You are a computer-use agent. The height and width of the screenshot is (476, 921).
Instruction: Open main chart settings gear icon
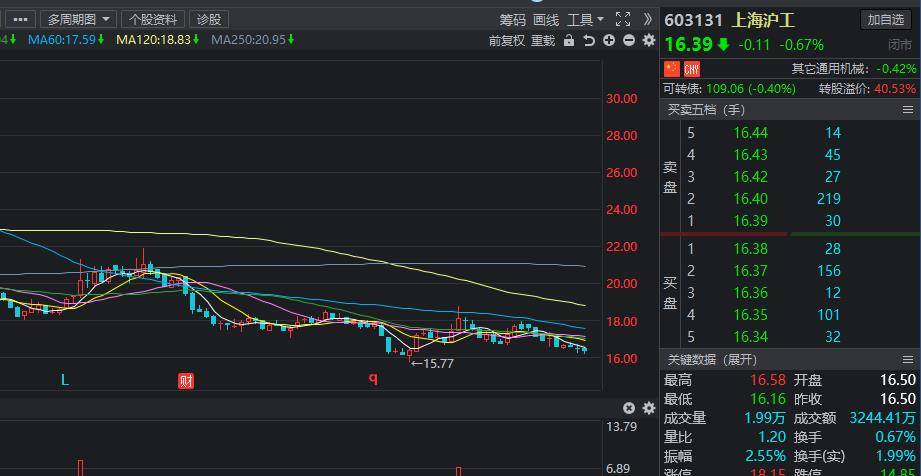coord(648,41)
